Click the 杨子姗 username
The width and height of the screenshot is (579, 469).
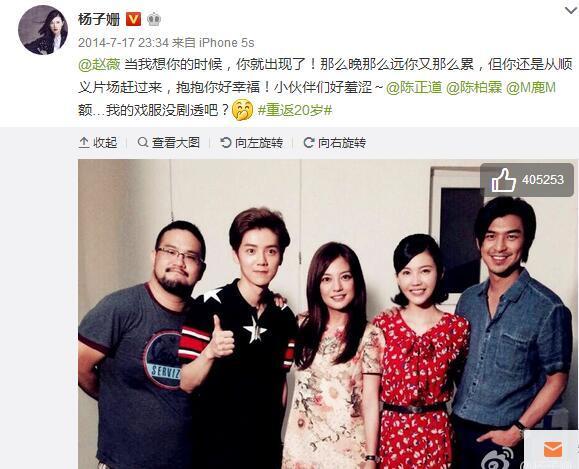tap(99, 19)
